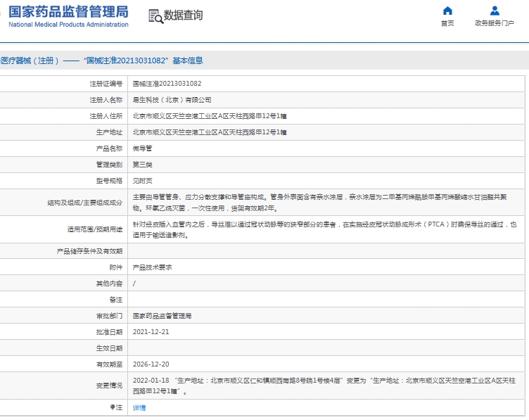
Task: Click the house-shaped home icon
Action: pos(447,11)
